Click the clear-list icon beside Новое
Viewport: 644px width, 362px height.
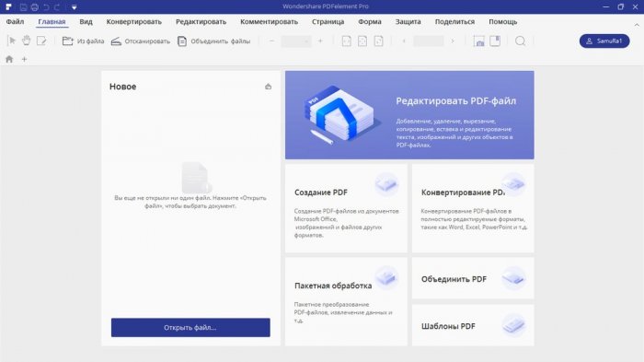(269, 87)
